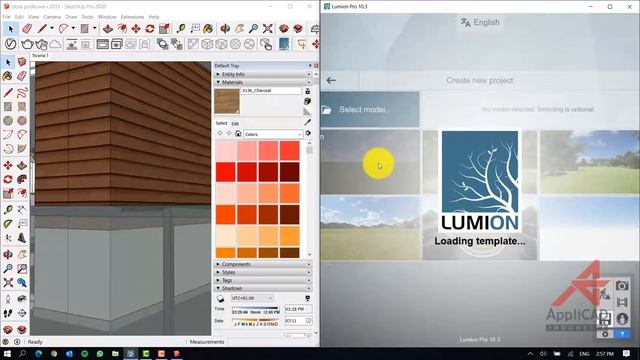Open the Lumion photo mode camera icon

coord(622,285)
